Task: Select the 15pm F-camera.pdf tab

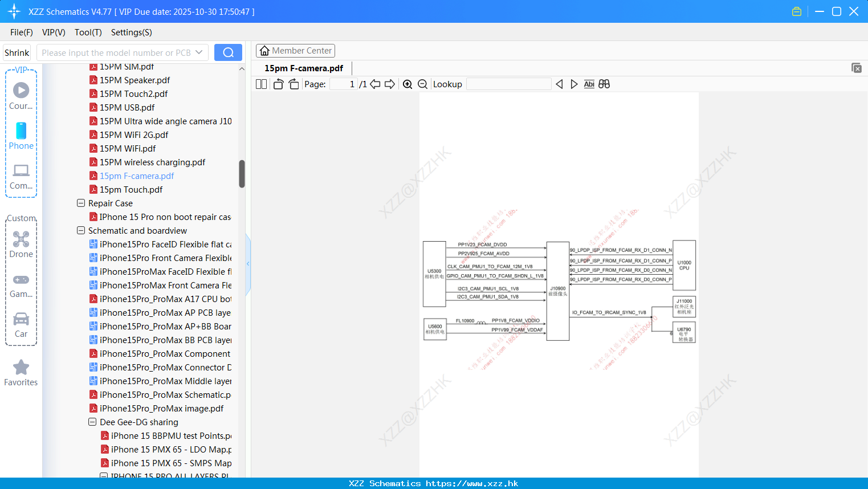Action: [x=304, y=68]
